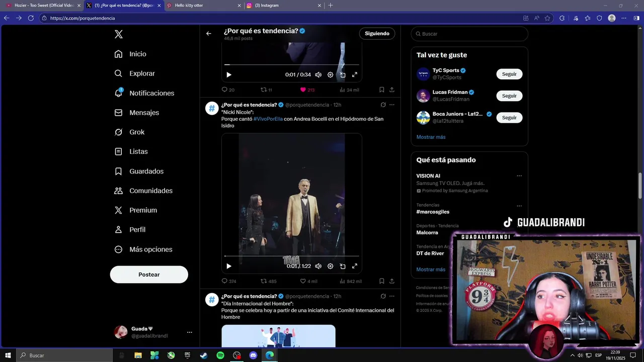Reload the page in the browser toolbar
The height and width of the screenshot is (362, 644).
click(x=31, y=18)
